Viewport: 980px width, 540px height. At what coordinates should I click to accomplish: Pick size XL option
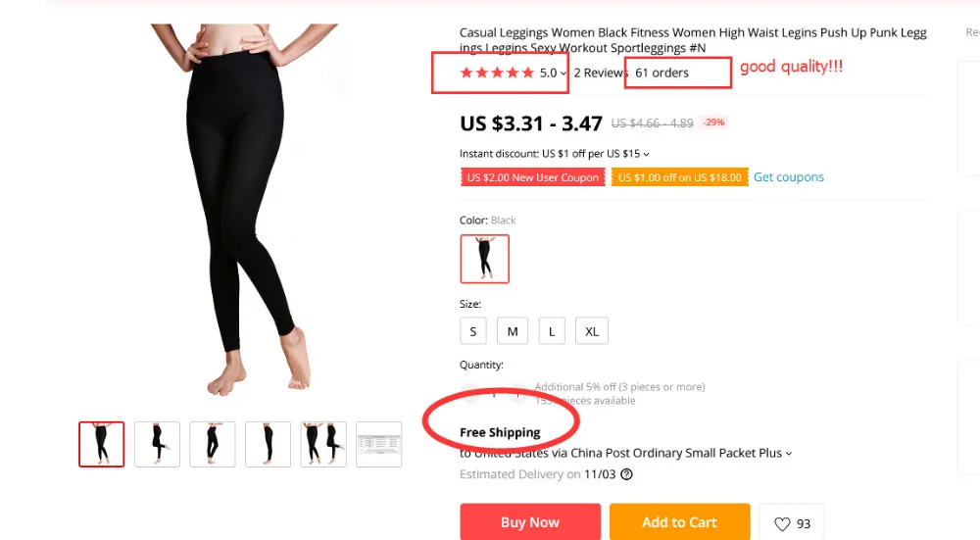click(591, 331)
